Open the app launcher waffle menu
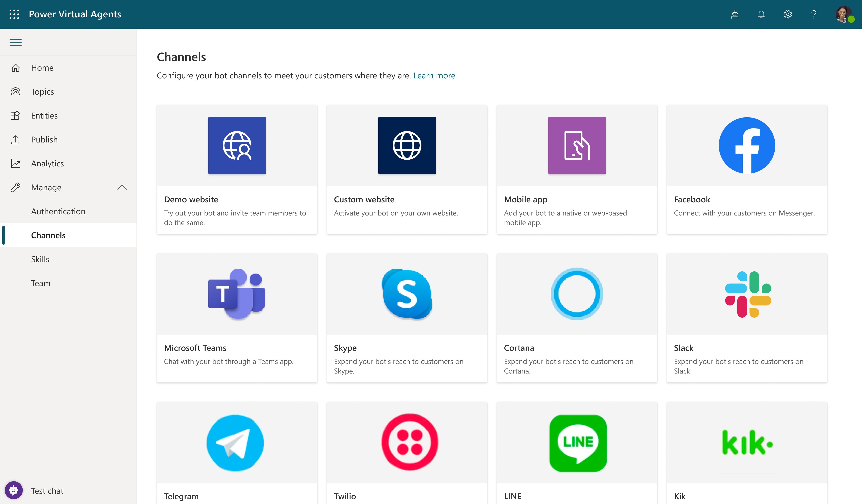862x504 pixels. click(x=14, y=14)
